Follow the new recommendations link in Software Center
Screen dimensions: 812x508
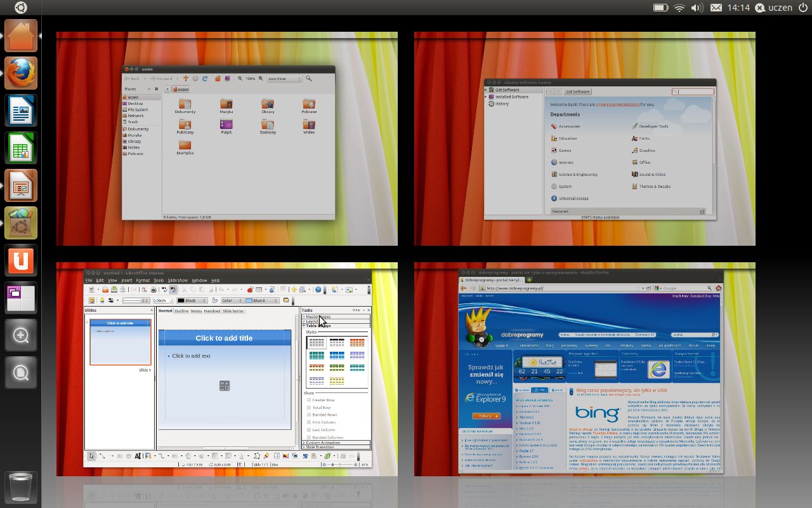[x=618, y=104]
